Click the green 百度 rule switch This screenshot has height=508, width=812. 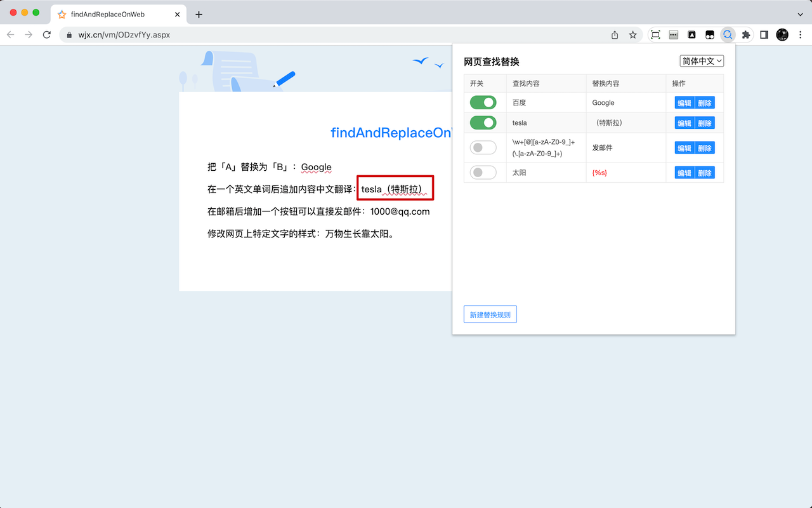point(483,102)
